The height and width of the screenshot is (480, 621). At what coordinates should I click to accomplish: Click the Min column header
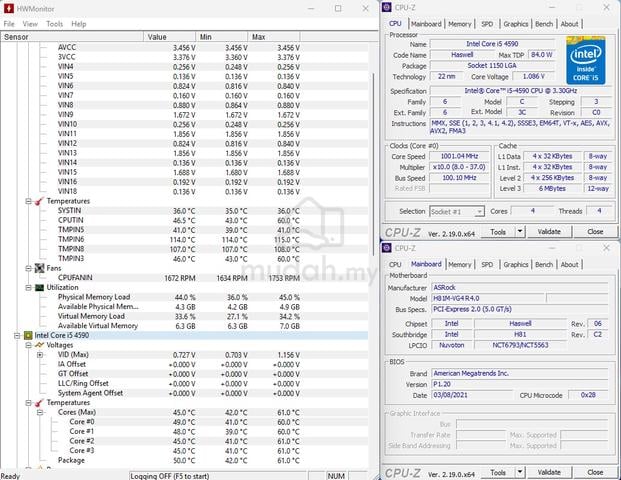[221, 37]
